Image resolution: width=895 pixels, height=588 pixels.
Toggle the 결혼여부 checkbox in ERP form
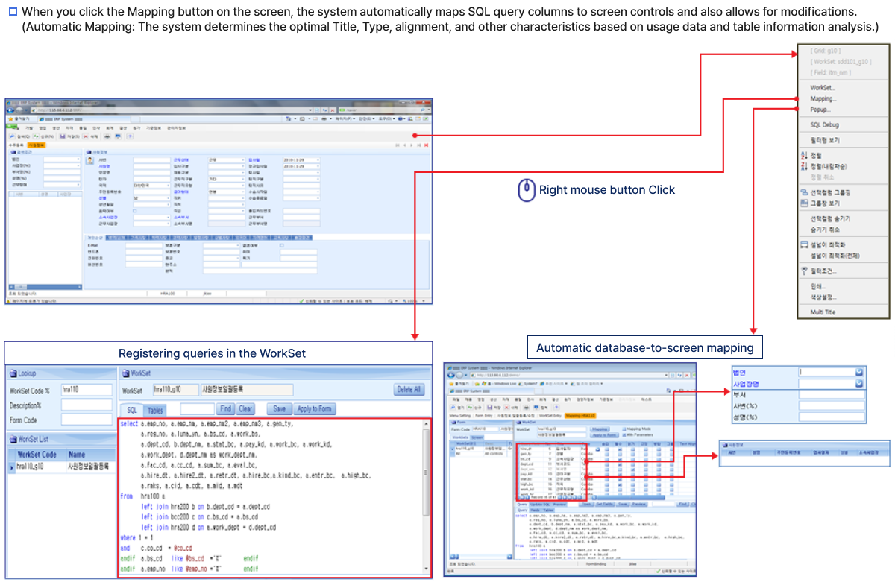click(x=282, y=245)
